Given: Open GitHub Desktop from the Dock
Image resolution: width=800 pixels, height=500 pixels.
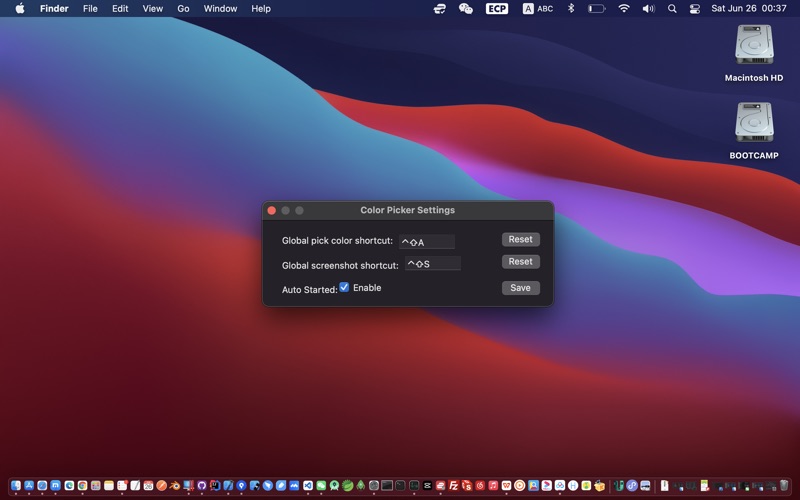Looking at the screenshot, I should click(202, 485).
